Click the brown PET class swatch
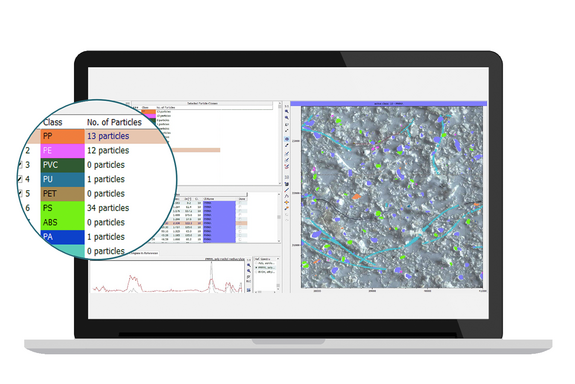This screenshot has width=575, height=384. [62, 193]
